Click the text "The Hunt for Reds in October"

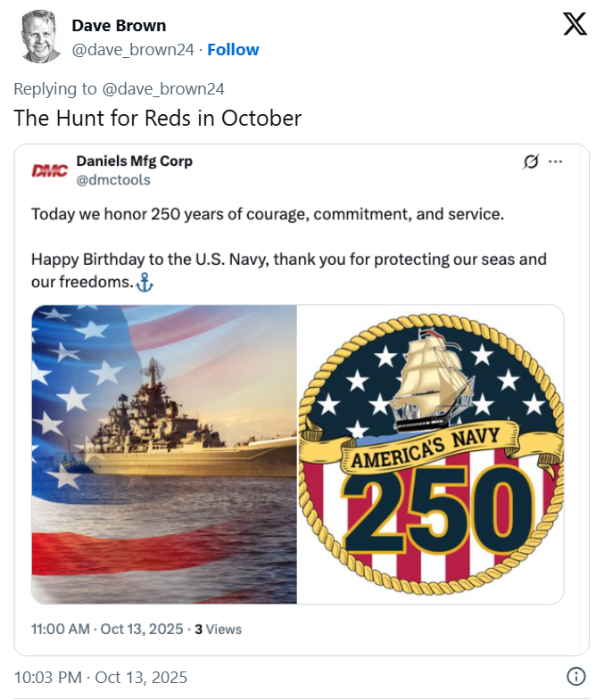pyautogui.click(x=157, y=118)
